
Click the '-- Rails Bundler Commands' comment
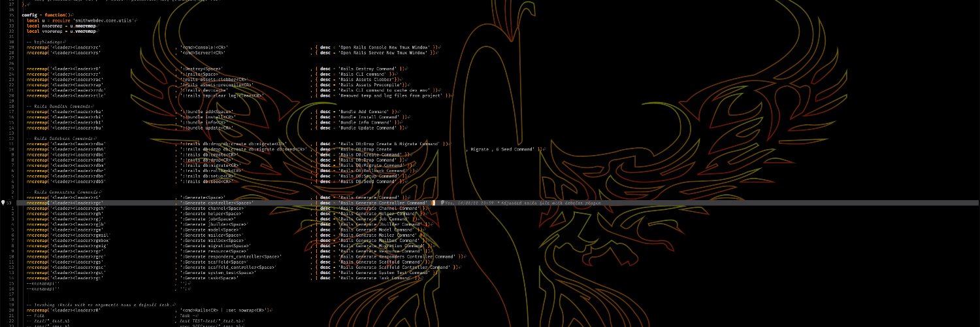point(60,106)
